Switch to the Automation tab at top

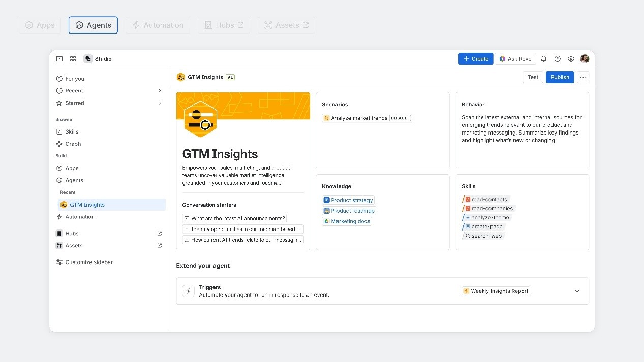[158, 25]
